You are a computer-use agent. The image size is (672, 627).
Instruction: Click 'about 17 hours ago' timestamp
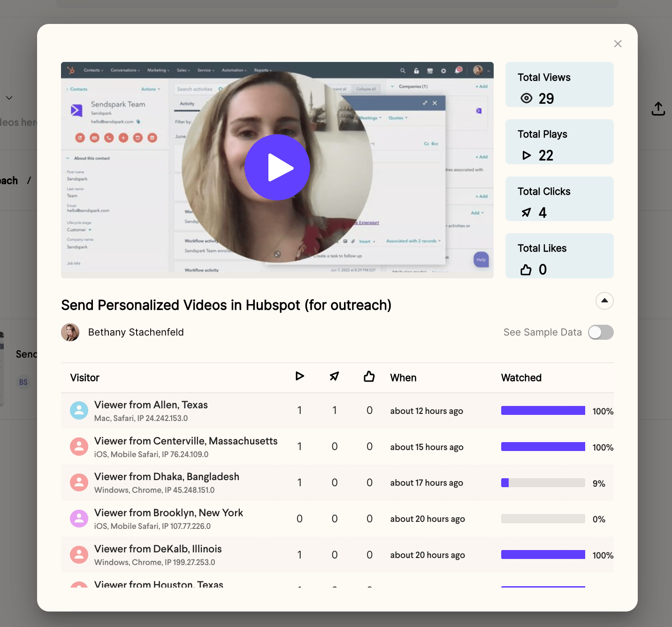coord(427,483)
